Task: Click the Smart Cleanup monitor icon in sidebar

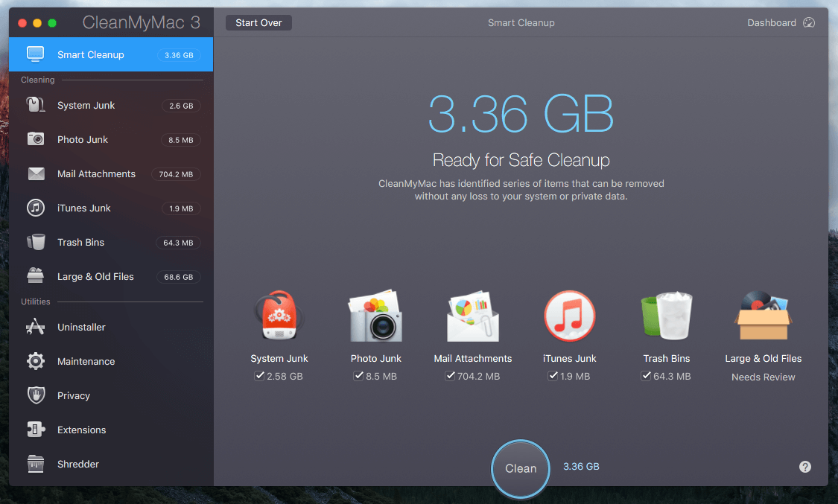Action: [36, 54]
